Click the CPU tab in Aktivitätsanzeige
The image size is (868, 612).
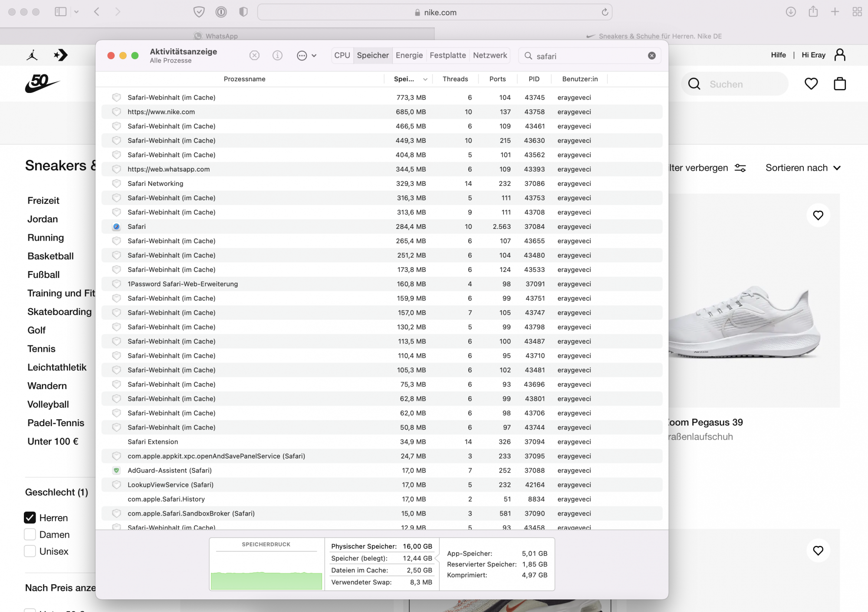point(342,55)
